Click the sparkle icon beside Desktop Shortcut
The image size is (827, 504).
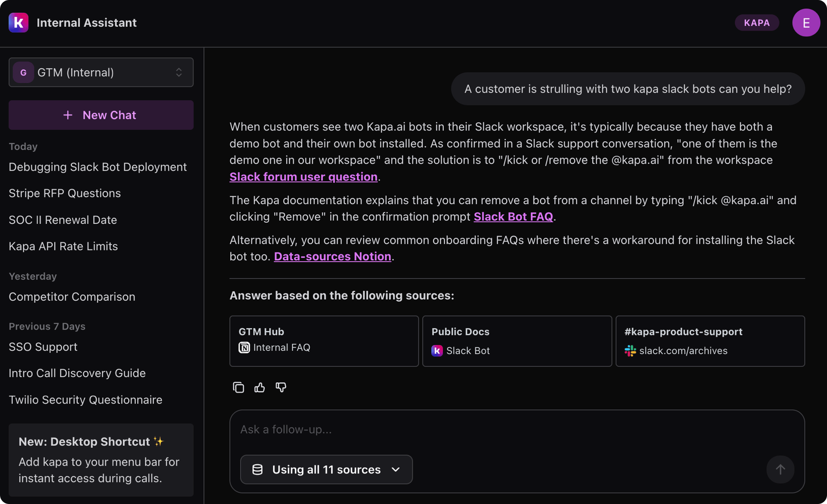159,441
